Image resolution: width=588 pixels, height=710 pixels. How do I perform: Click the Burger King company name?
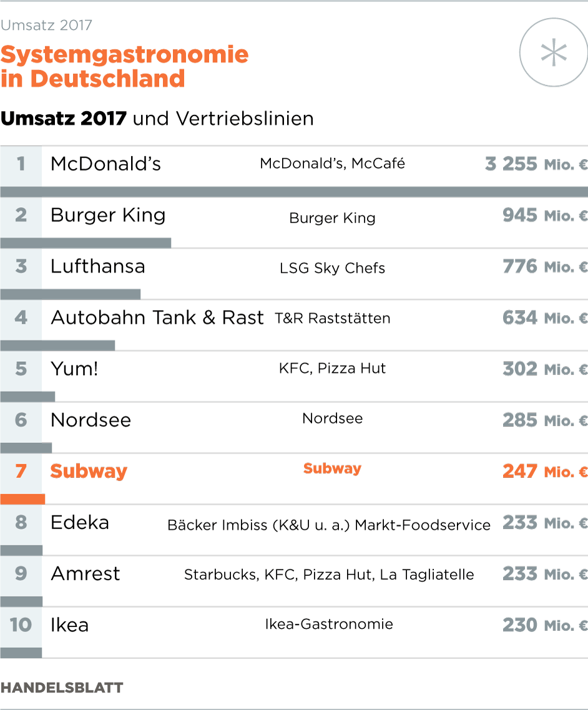[x=108, y=215]
